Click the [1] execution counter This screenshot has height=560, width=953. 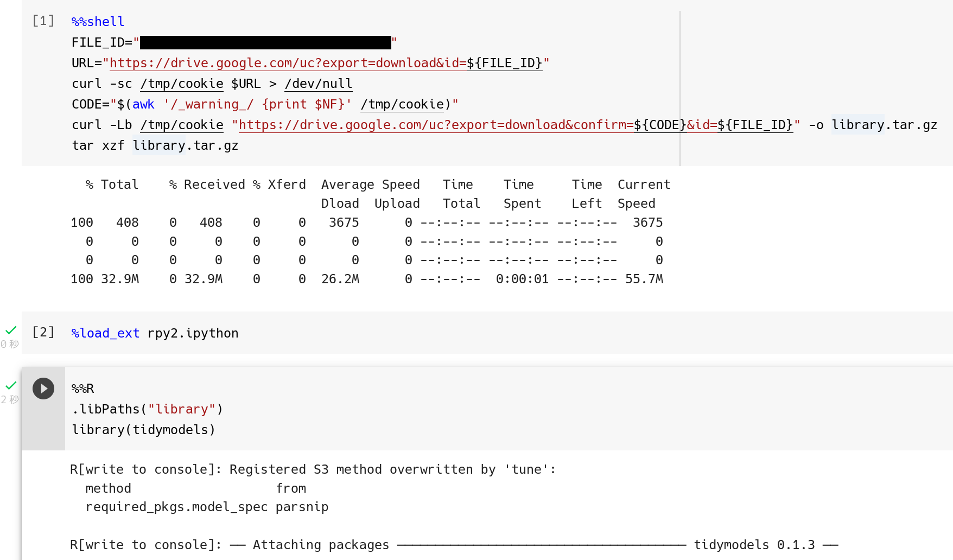pos(43,21)
